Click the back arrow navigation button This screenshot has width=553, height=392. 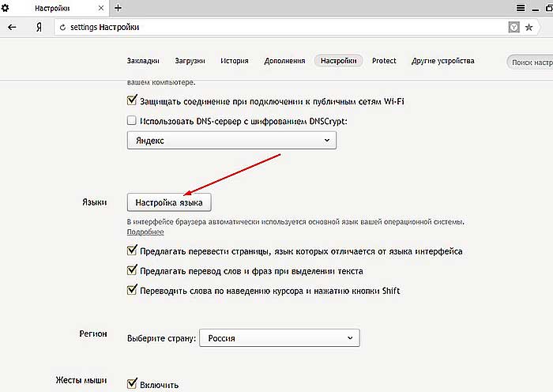[x=12, y=27]
